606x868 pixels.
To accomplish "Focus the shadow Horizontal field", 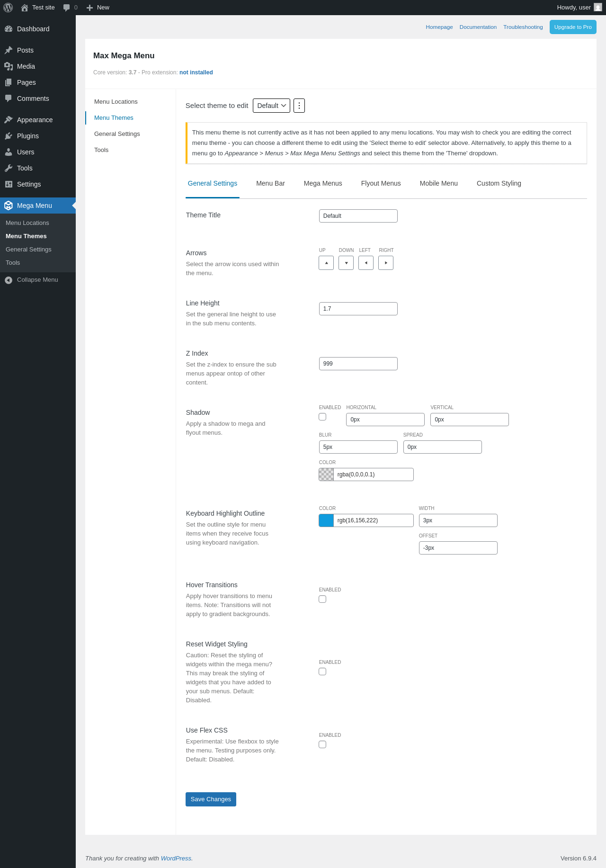I will [385, 420].
